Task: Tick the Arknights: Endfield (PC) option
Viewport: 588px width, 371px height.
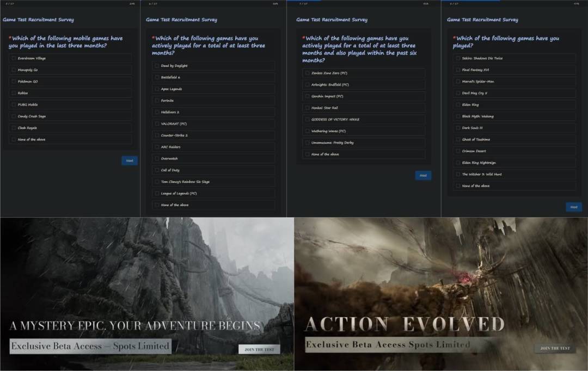Action: click(x=364, y=85)
